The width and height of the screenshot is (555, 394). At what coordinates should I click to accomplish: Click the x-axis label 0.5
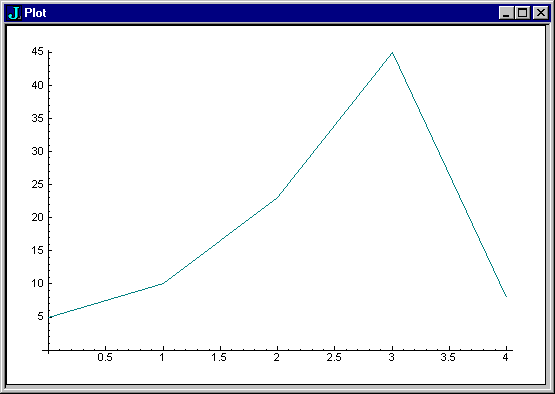click(x=105, y=358)
